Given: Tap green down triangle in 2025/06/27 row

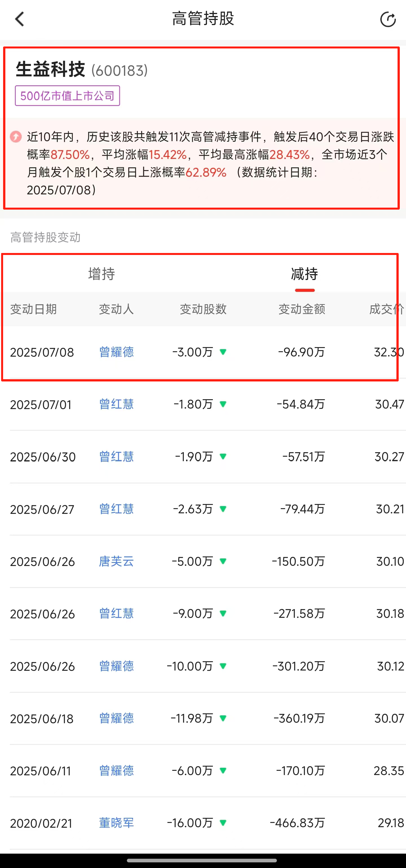Looking at the screenshot, I should pyautogui.click(x=223, y=509).
